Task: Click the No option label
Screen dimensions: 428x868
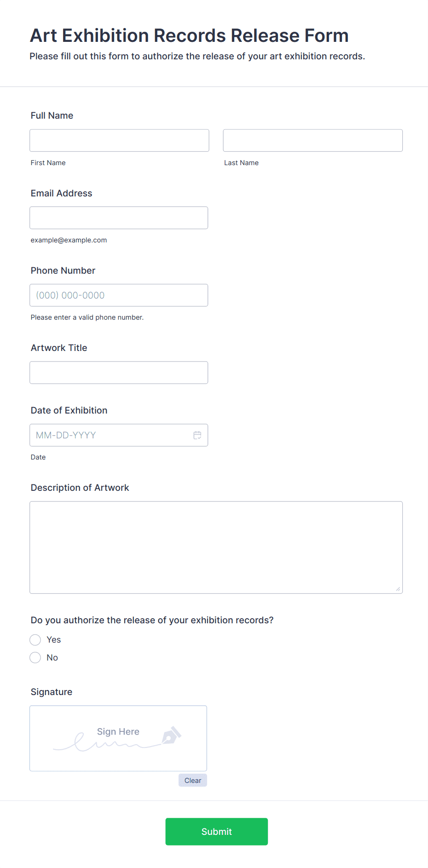Action: pos(52,658)
